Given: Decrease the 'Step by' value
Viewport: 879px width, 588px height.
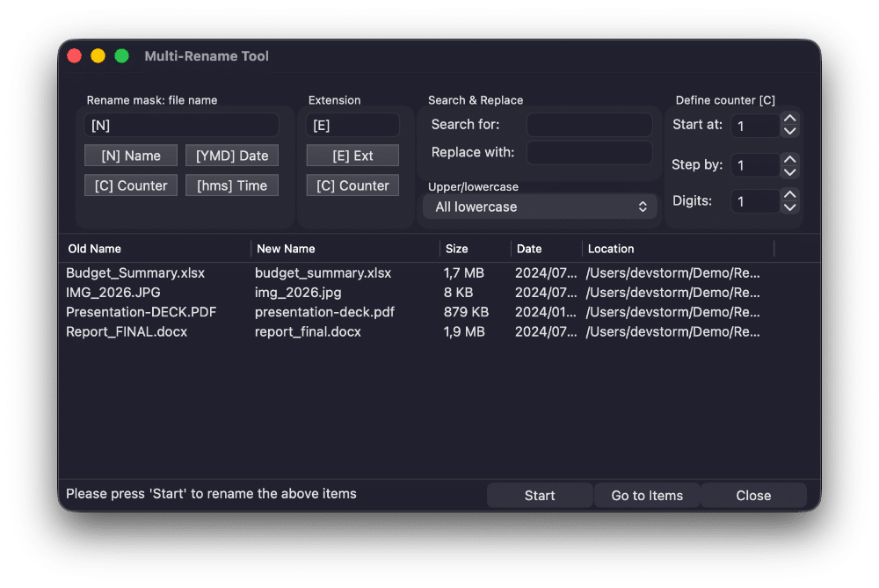Looking at the screenshot, I should click(x=788, y=171).
